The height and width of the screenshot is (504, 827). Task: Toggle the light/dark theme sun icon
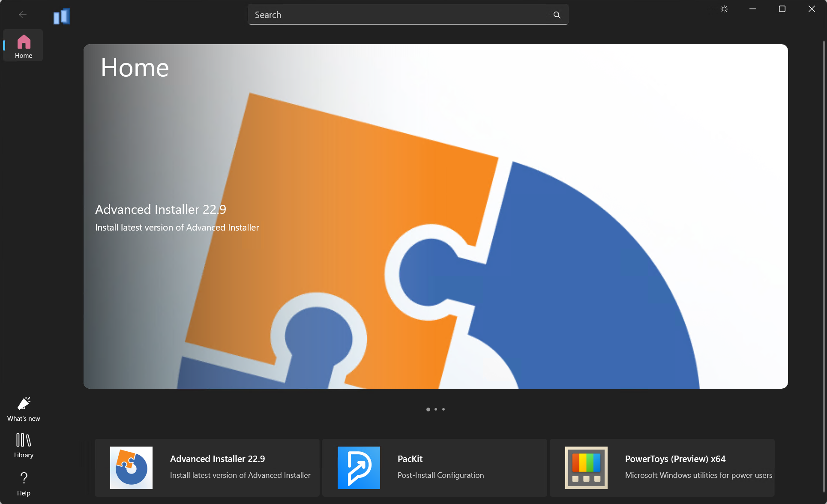pyautogui.click(x=724, y=9)
